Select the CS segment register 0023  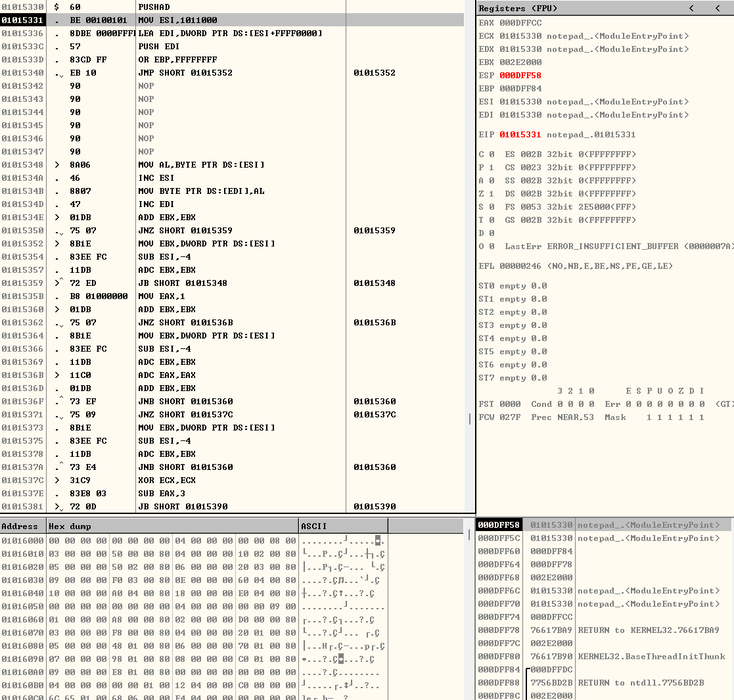(x=570, y=167)
